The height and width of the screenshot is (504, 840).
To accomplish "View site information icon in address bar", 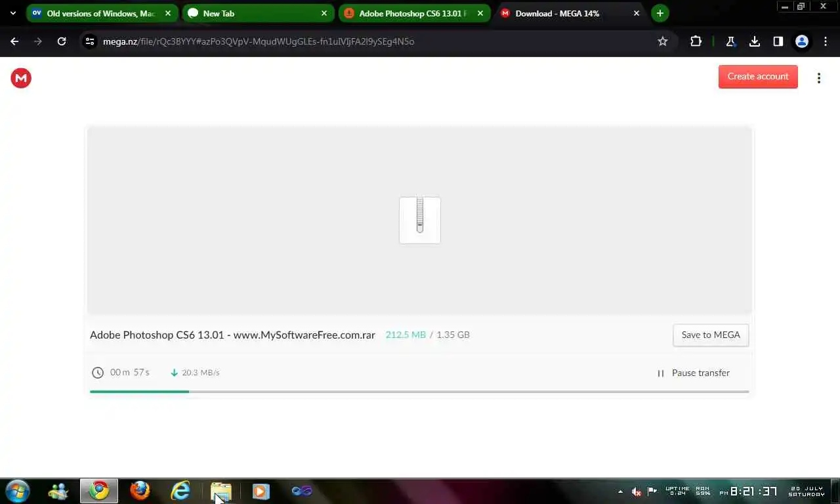I will point(91,41).
